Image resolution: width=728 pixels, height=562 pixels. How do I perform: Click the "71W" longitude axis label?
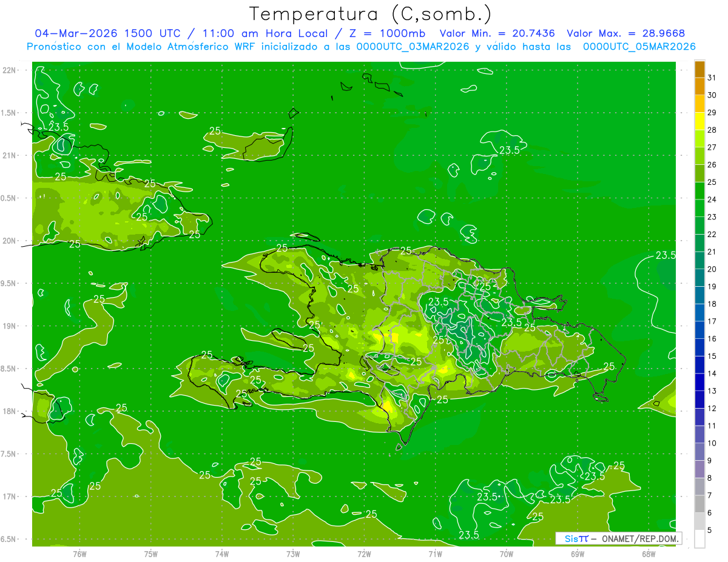point(435,554)
